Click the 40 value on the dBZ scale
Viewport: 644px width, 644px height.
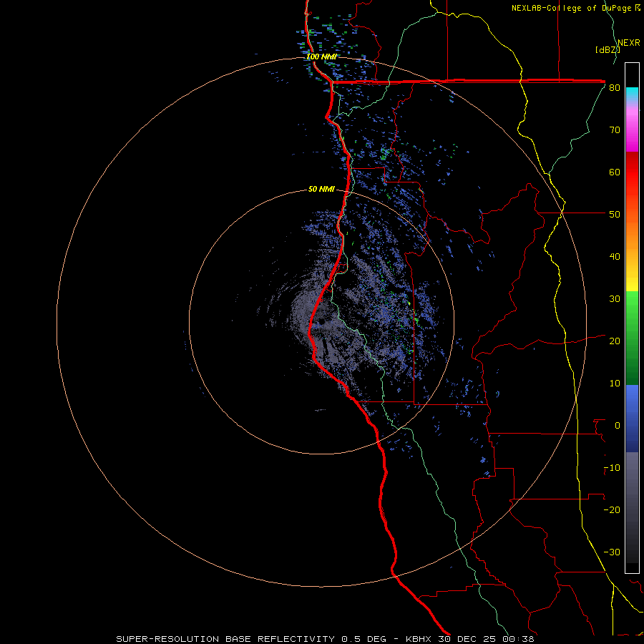pyautogui.click(x=615, y=257)
